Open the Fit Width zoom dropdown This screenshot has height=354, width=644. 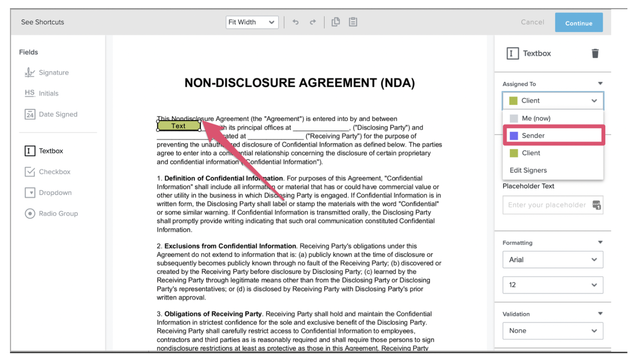[x=252, y=22]
